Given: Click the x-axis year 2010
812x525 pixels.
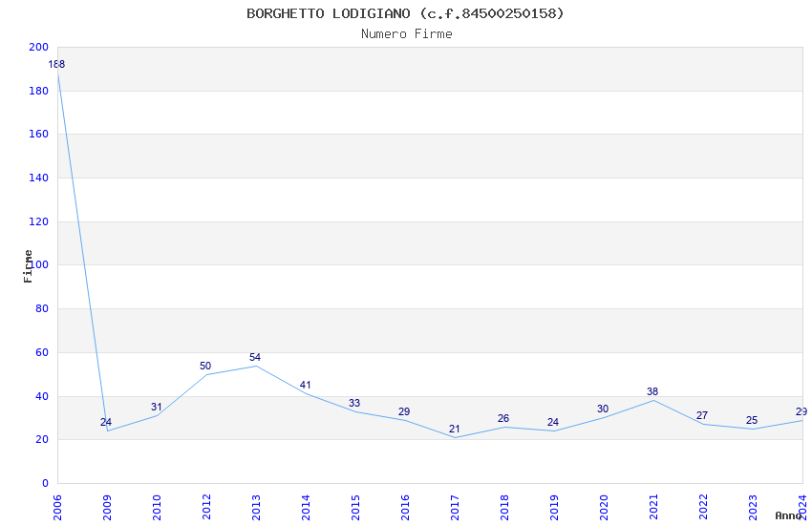Looking at the screenshot, I should pyautogui.click(x=157, y=508).
